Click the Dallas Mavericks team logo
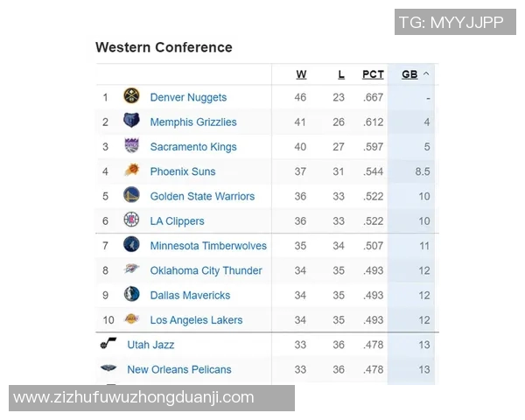 (131, 295)
